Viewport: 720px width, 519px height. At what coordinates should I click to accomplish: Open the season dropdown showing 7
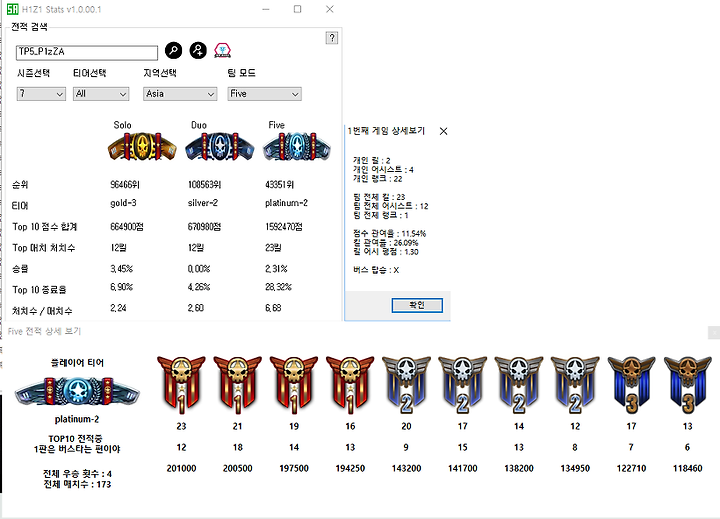[x=41, y=94]
